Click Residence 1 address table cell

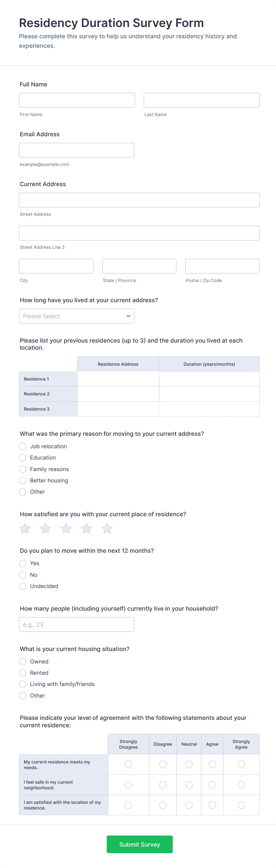(x=118, y=379)
